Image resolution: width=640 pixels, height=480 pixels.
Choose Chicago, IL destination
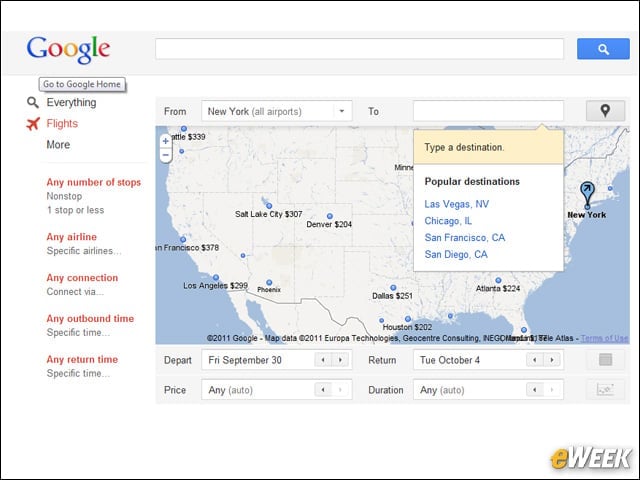(448, 221)
